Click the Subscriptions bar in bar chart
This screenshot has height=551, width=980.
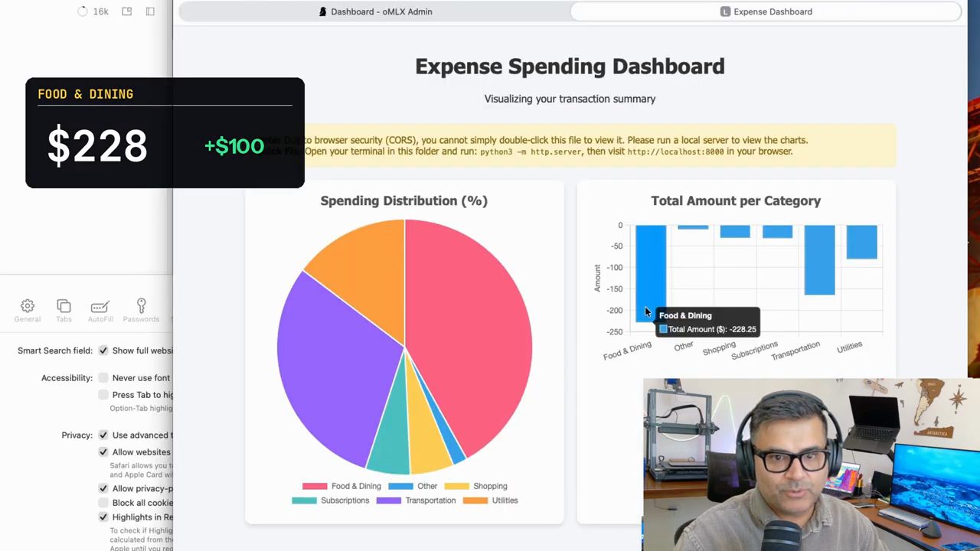777,231
